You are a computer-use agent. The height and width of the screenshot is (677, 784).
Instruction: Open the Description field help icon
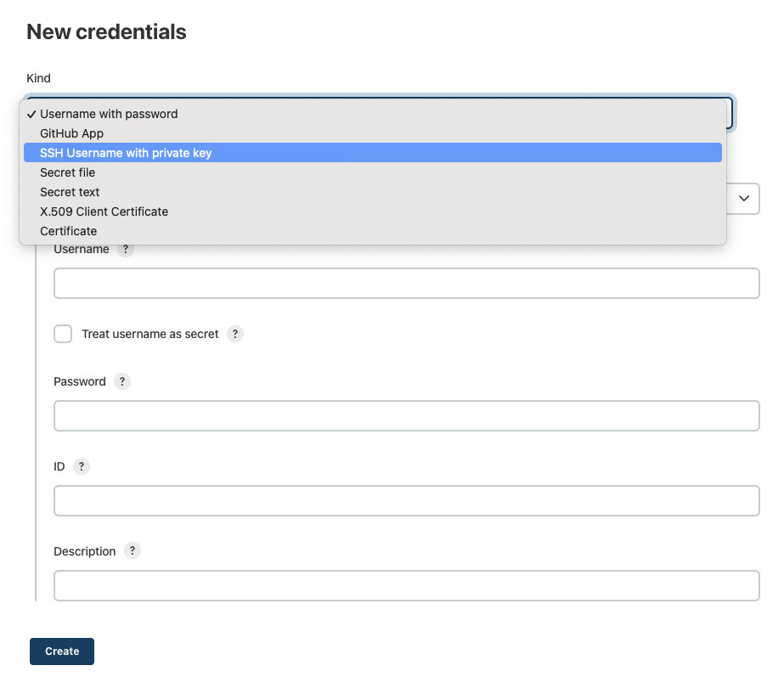[x=132, y=551]
